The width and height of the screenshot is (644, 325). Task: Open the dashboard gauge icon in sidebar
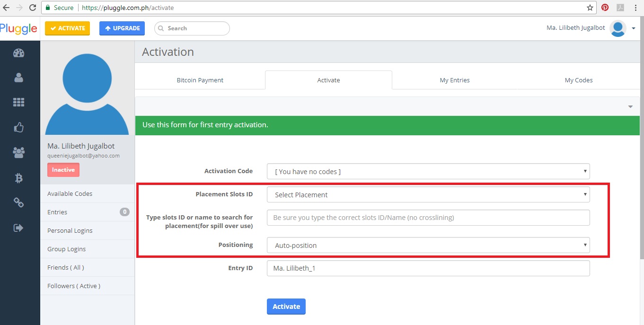pos(19,53)
